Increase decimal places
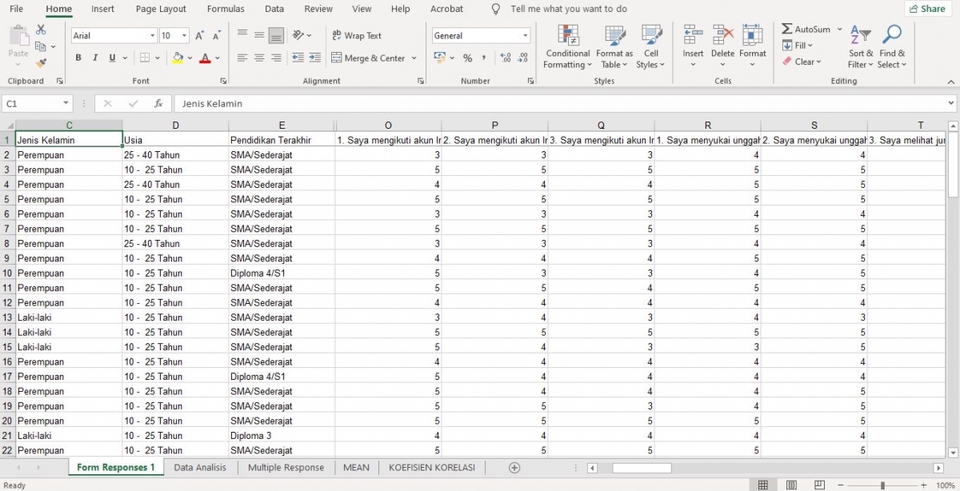The image size is (960, 491). [x=506, y=58]
